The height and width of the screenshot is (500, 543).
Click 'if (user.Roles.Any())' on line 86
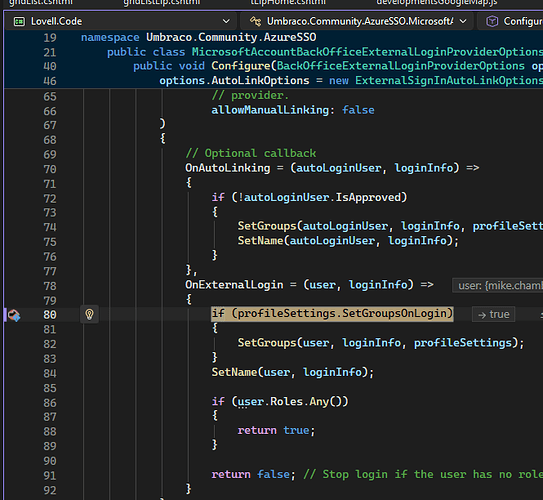coord(280,402)
